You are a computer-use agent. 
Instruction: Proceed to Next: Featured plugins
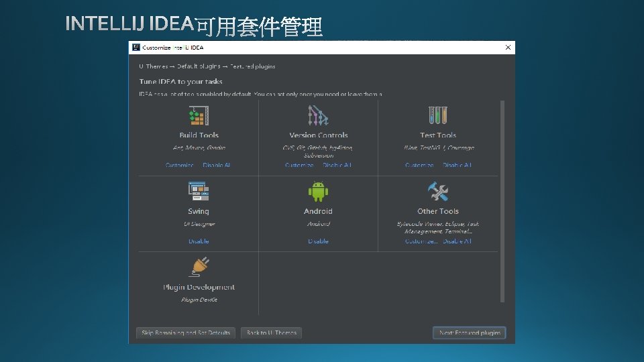coord(470,333)
